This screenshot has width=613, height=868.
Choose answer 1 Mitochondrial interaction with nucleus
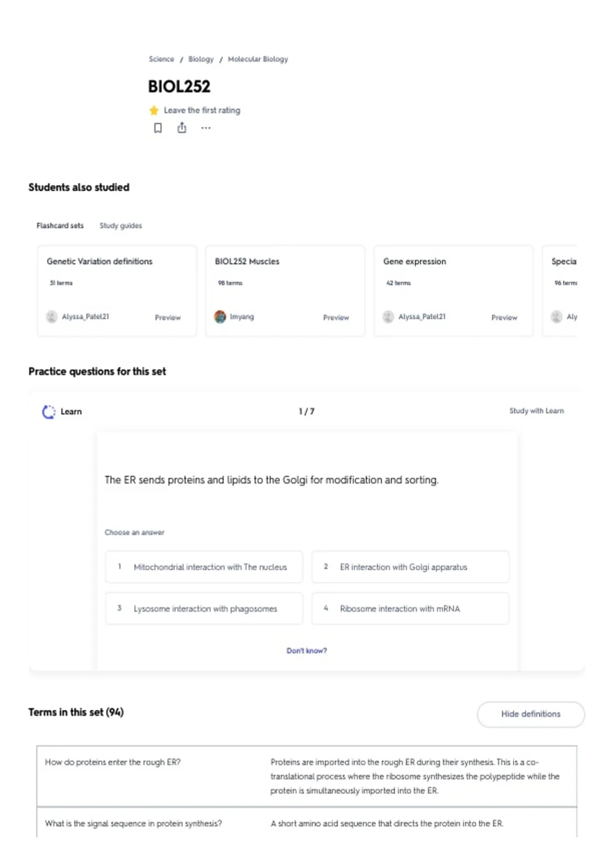coord(204,567)
